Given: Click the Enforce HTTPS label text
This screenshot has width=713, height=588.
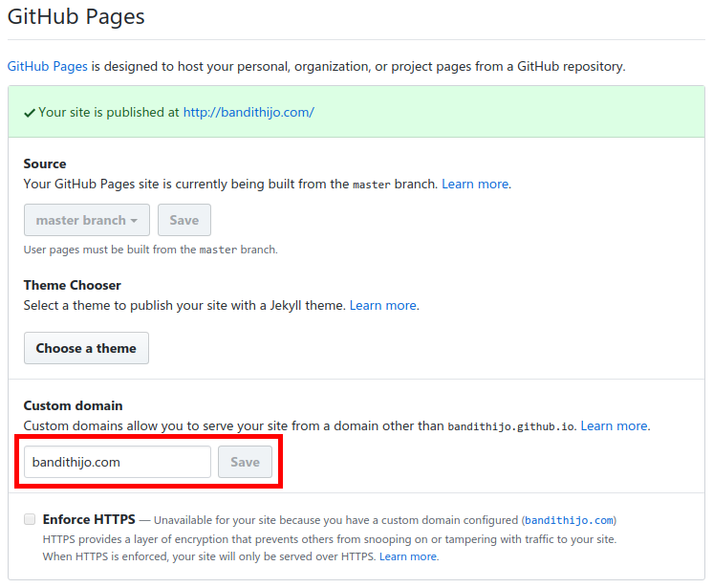Looking at the screenshot, I should coord(89,520).
